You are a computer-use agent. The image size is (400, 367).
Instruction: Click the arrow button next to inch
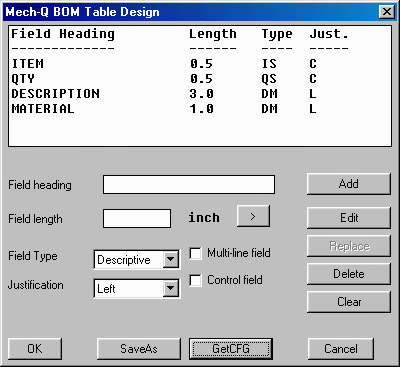point(253,216)
